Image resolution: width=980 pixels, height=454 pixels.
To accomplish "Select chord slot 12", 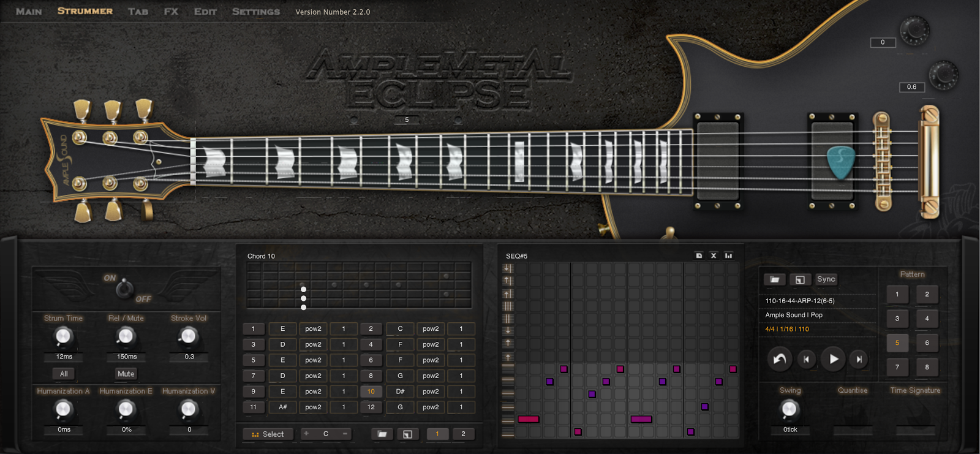I will point(371,407).
